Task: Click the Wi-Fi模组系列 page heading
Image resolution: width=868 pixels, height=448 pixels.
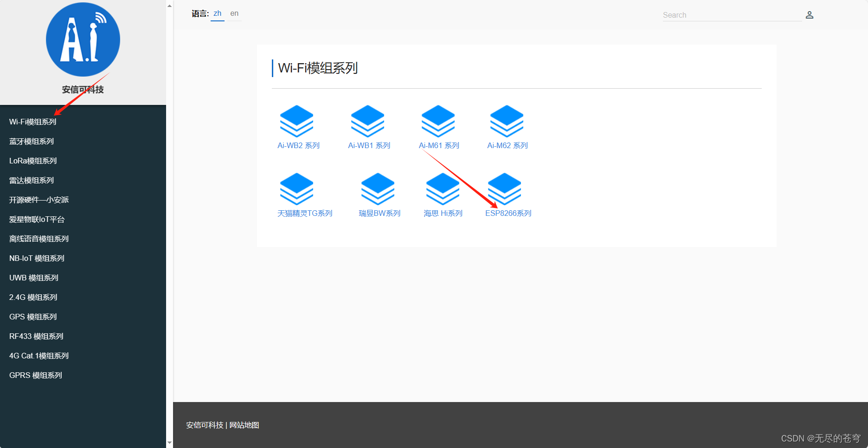Action: (x=318, y=68)
